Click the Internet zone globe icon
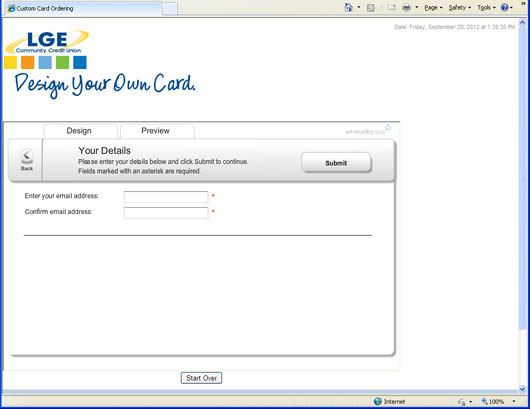Image resolution: width=530 pixels, height=409 pixels. (378, 401)
